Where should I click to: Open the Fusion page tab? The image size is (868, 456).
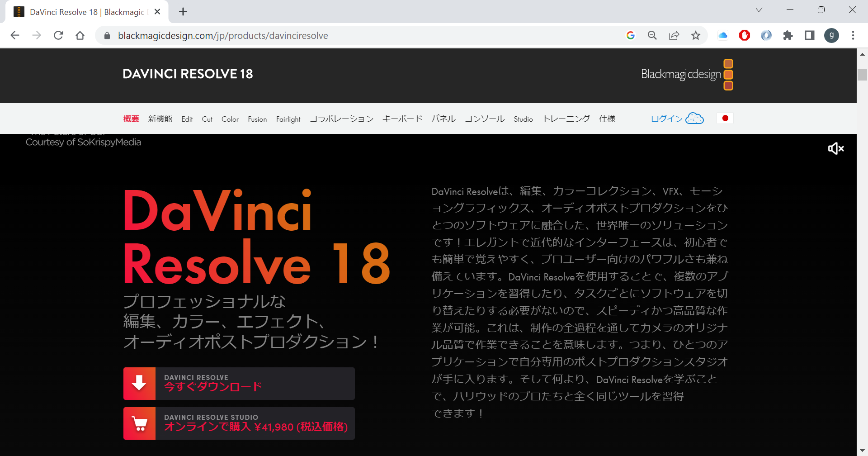257,119
